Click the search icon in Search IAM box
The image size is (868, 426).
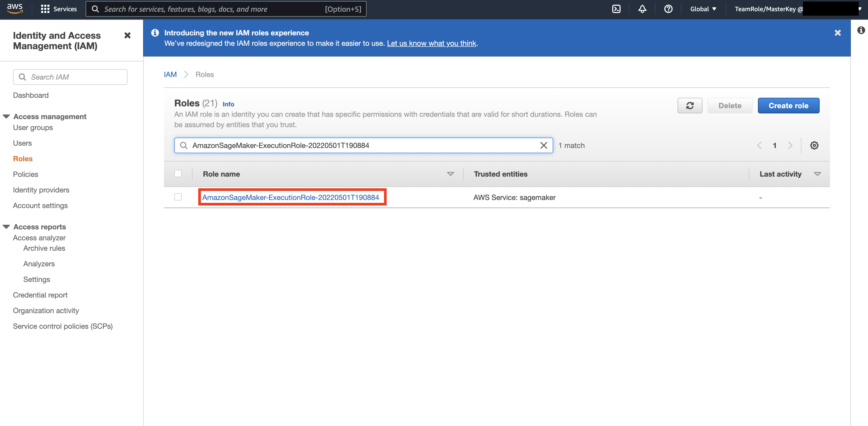click(22, 77)
